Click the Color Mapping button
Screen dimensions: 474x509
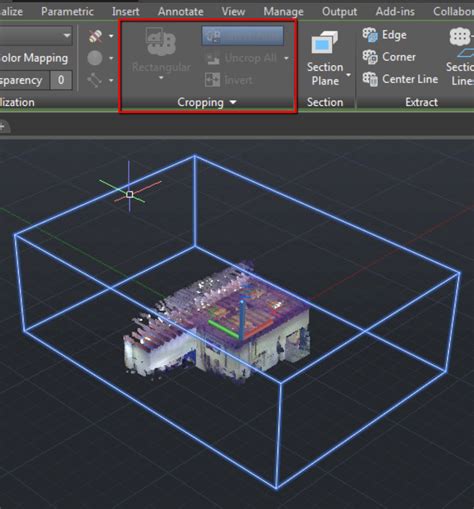34,58
